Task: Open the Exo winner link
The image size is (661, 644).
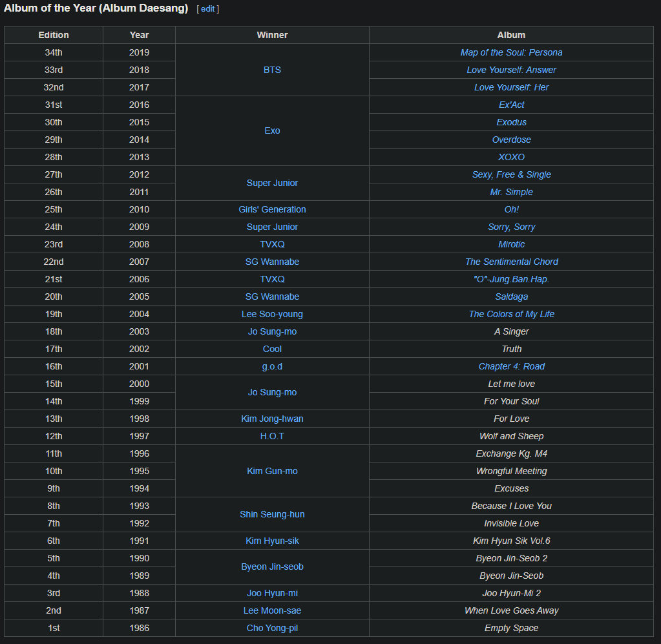Action: [272, 130]
